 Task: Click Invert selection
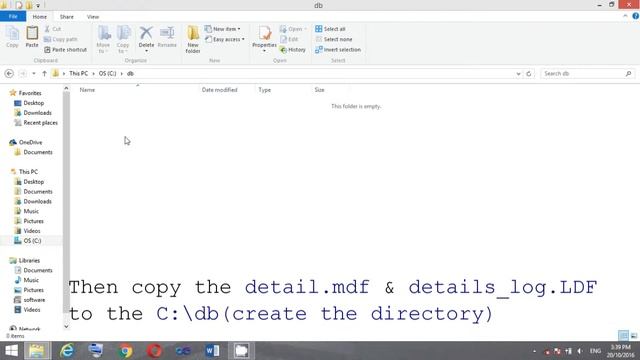[338, 49]
